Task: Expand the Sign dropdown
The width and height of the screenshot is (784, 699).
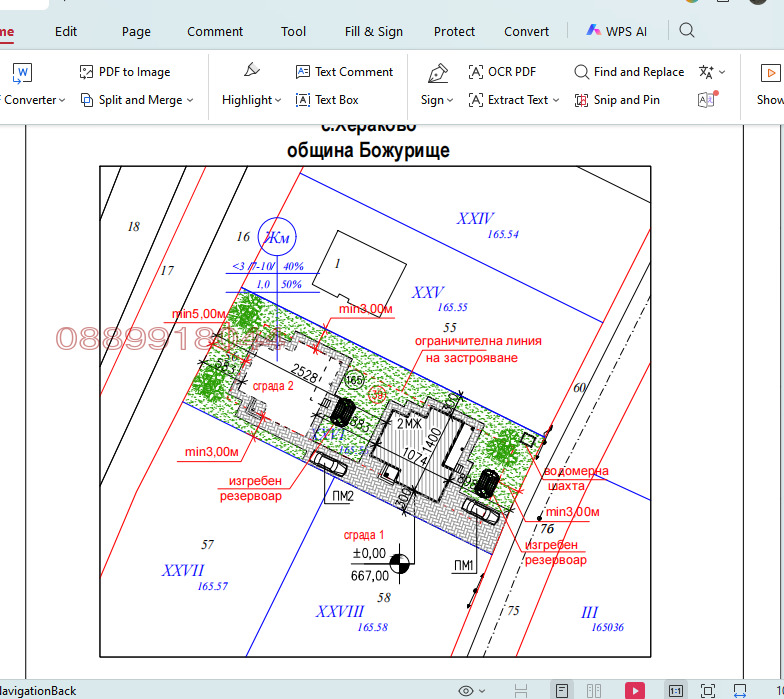Action: (x=450, y=100)
